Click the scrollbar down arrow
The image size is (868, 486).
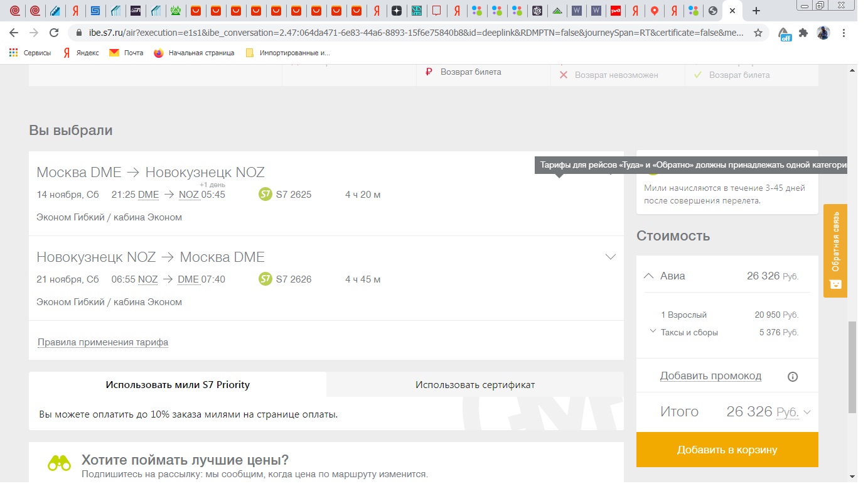click(852, 477)
